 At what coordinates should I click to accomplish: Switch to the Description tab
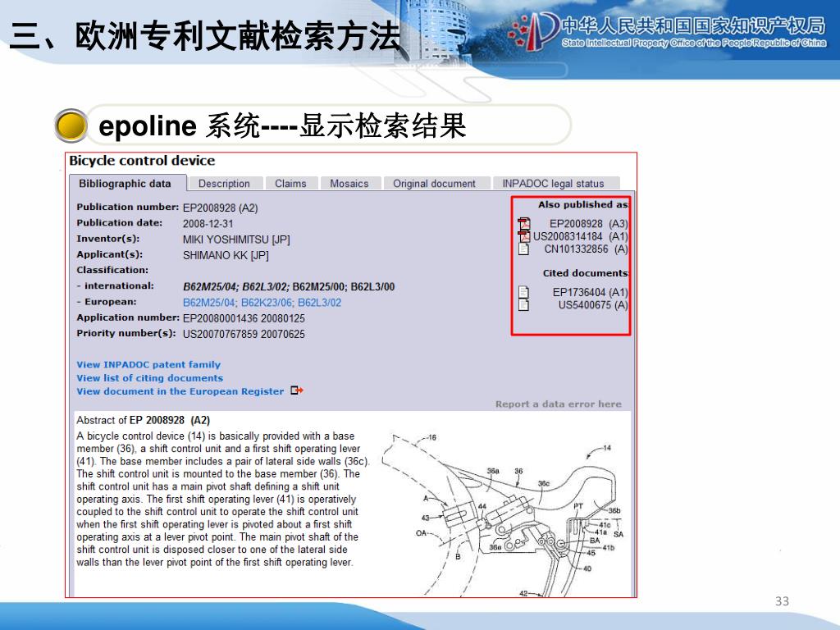225,184
